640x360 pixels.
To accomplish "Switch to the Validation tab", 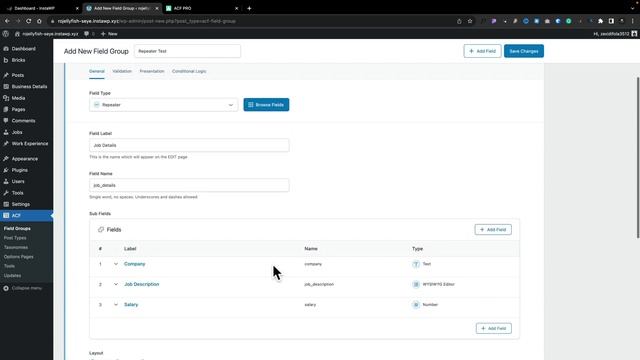I will (x=122, y=71).
